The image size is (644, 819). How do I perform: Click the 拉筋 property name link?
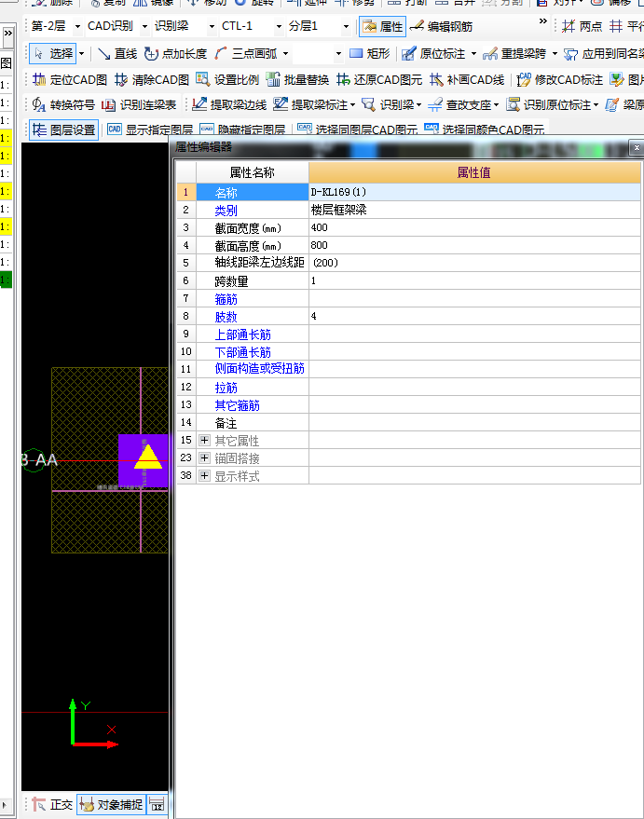click(x=226, y=388)
